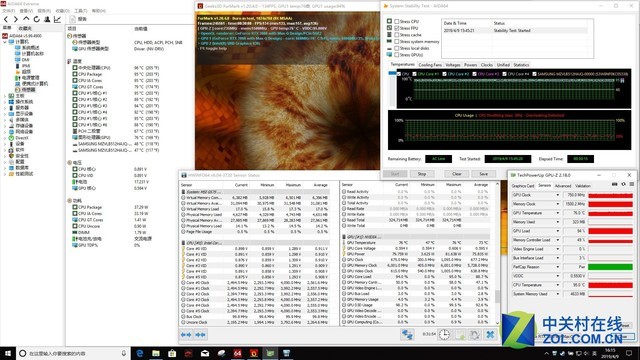The image size is (640, 360).
Task: Click HWiNFO clock timer icon
Action: click(x=444, y=335)
